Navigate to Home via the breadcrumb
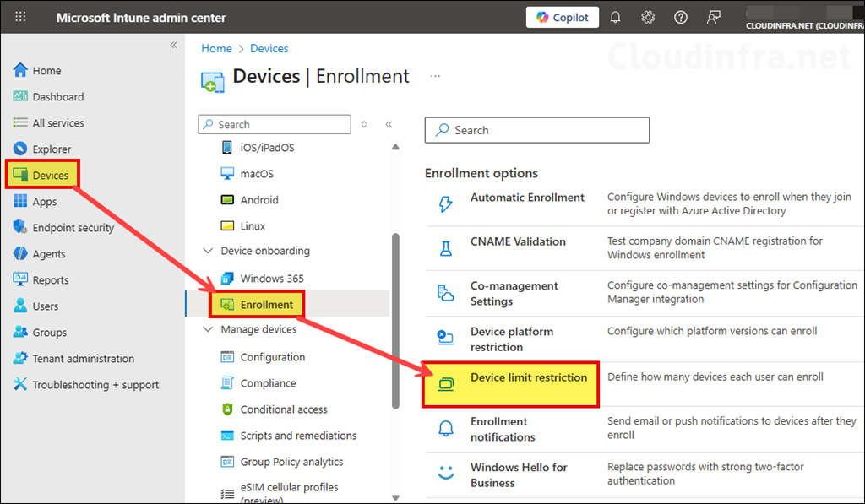865x504 pixels. (216, 48)
